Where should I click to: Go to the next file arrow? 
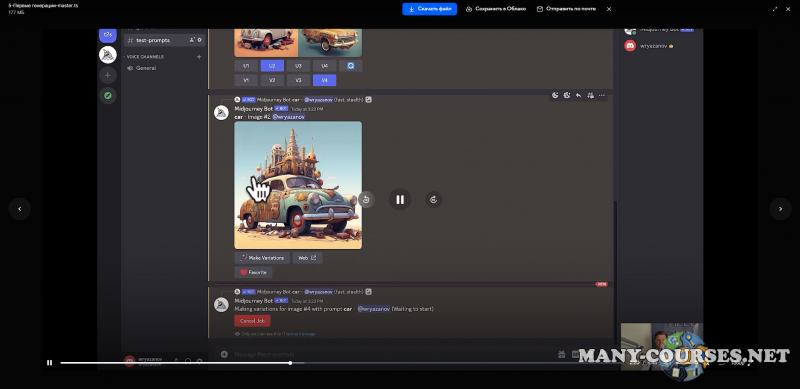pos(780,209)
